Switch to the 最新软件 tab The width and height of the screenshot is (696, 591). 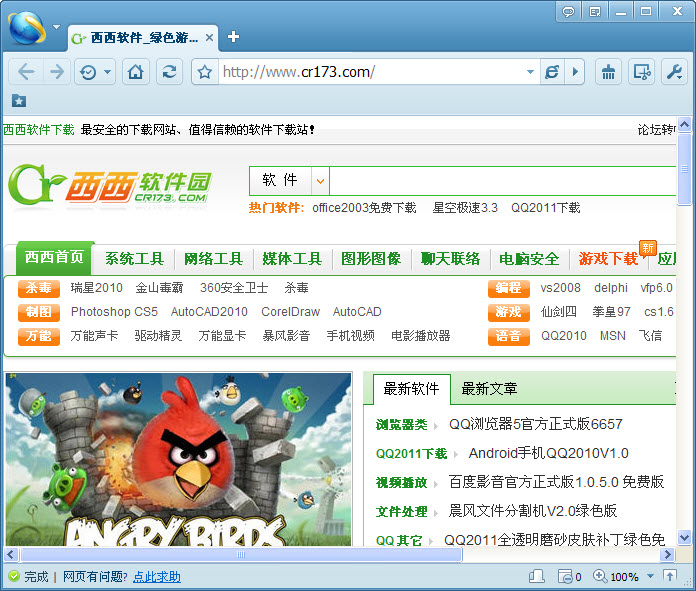tap(411, 389)
